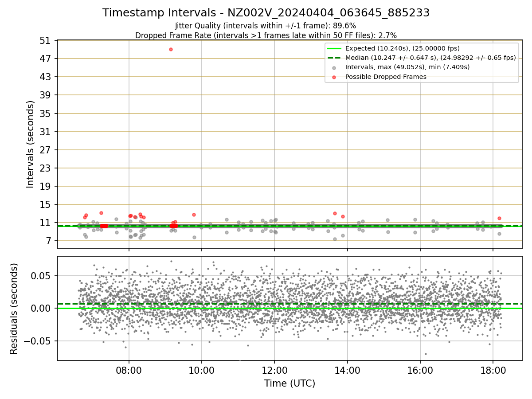Click the 'Expected (10.240s), (25.00000 fps)' legend entry
The image size is (532, 399).
403,48
